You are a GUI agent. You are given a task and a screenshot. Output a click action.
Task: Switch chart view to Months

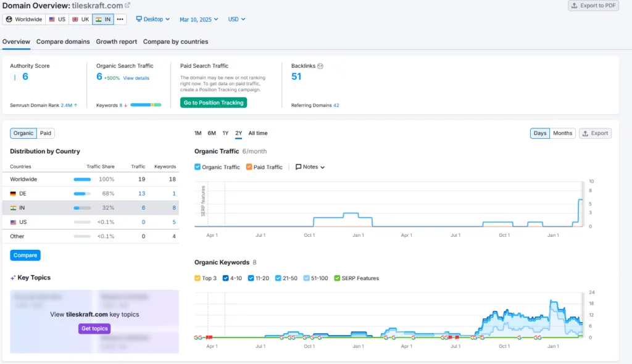(562, 133)
